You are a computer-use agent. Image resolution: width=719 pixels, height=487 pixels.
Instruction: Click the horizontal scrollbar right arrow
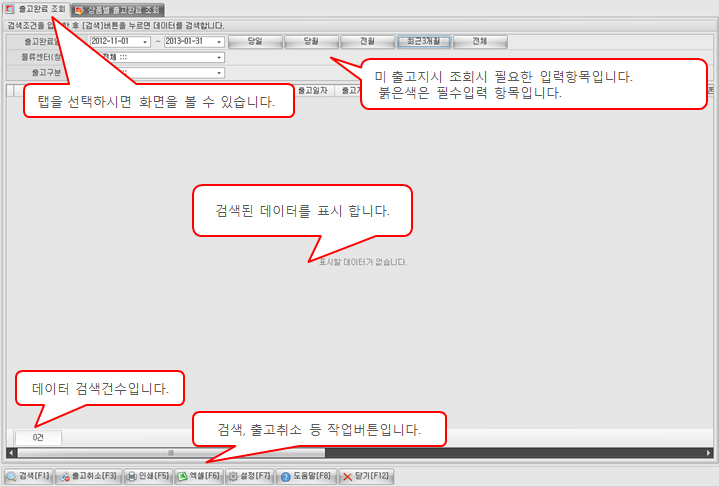(708, 453)
